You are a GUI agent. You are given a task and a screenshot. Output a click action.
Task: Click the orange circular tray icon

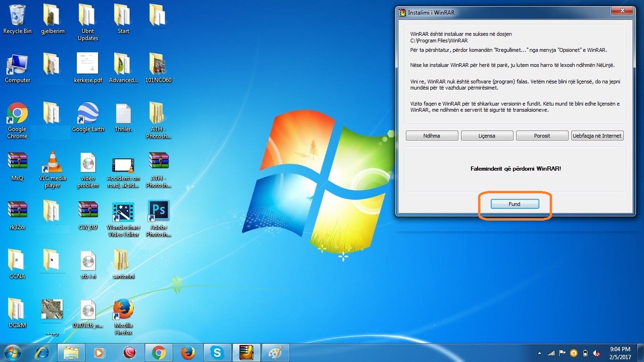click(x=574, y=353)
